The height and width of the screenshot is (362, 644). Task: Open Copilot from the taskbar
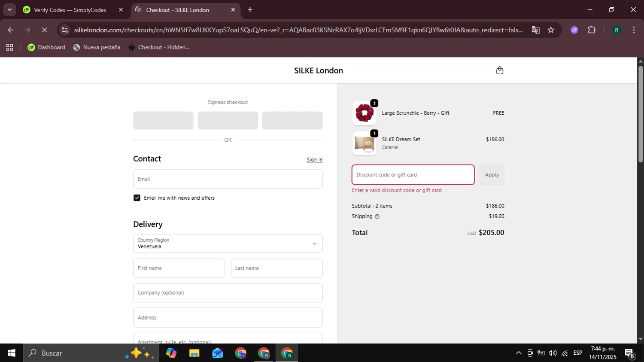coord(171,353)
